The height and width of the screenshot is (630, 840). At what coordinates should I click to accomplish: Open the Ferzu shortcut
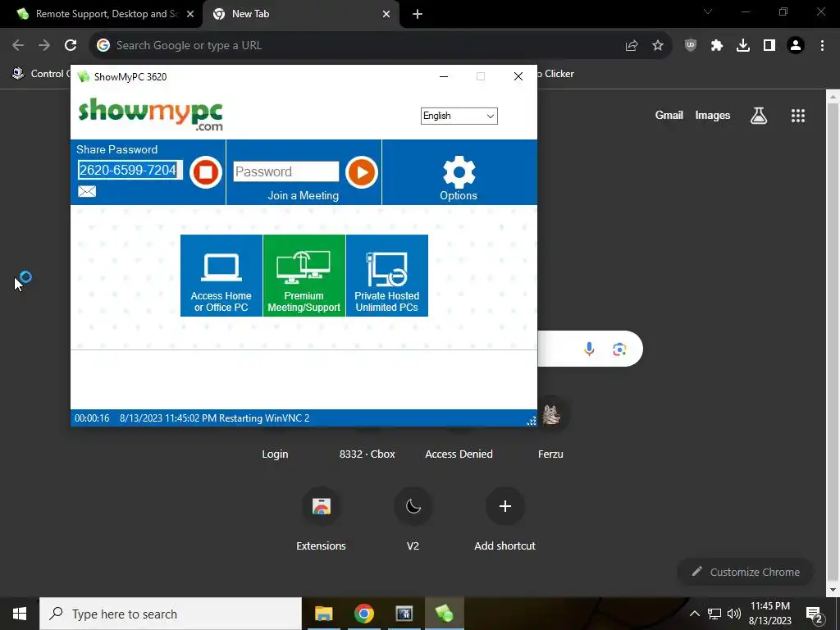[550, 428]
